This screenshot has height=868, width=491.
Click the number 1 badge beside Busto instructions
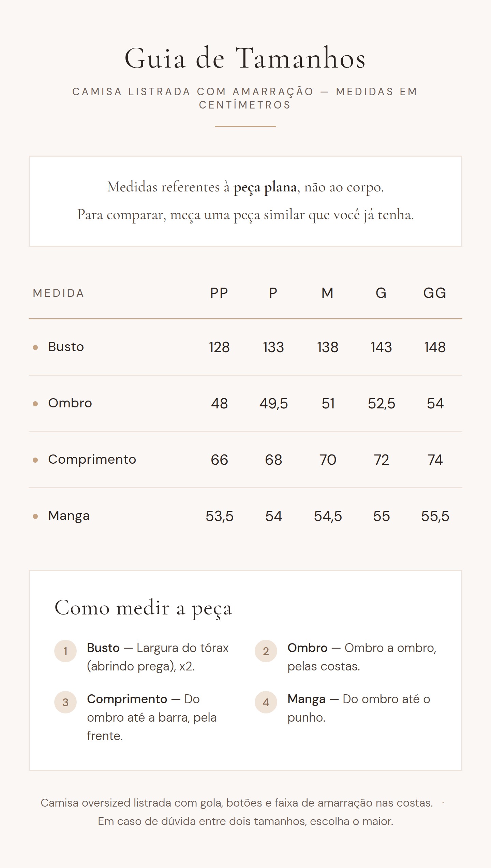click(x=65, y=651)
